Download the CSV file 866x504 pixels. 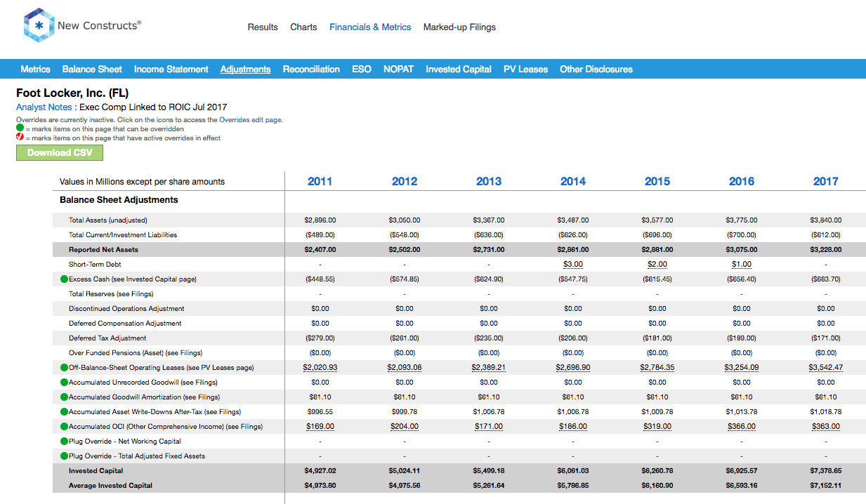(x=60, y=153)
